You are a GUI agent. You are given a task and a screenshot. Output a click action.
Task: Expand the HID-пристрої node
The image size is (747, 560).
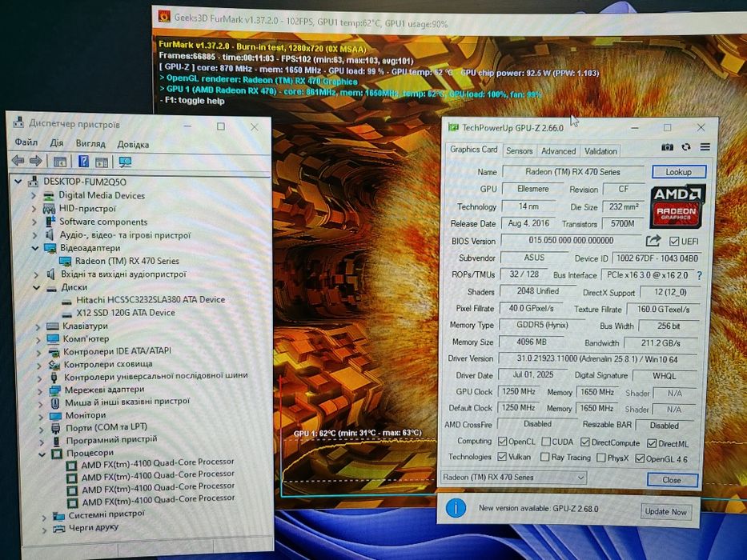pos(34,209)
